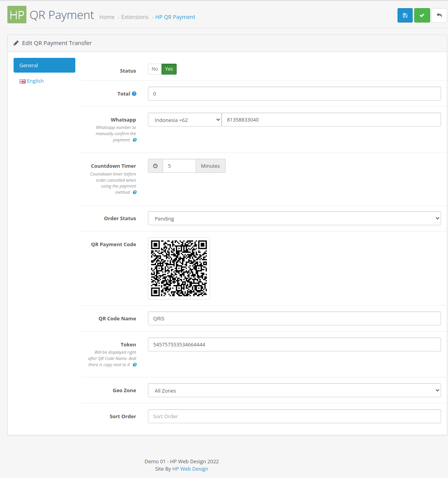Go to Home breadcrumb link
The image size is (448, 478).
point(107,17)
